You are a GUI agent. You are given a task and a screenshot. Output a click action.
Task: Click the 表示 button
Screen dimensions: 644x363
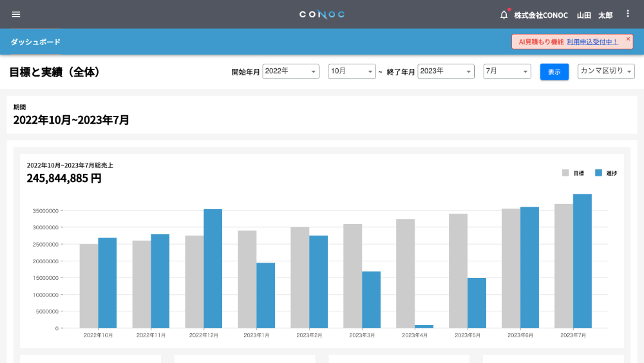554,72
